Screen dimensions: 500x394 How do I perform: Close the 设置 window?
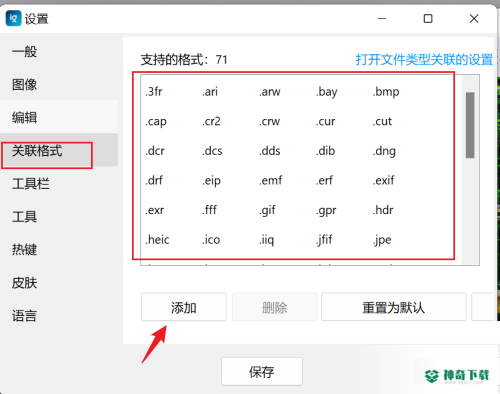tap(474, 19)
